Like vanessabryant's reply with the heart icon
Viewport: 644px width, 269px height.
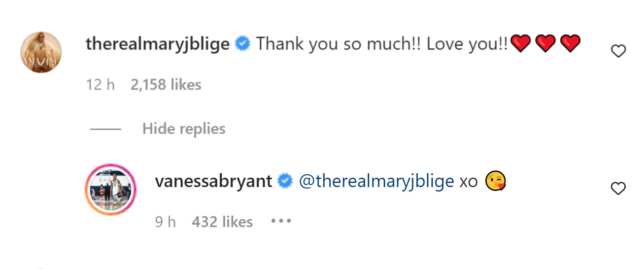pyautogui.click(x=618, y=188)
